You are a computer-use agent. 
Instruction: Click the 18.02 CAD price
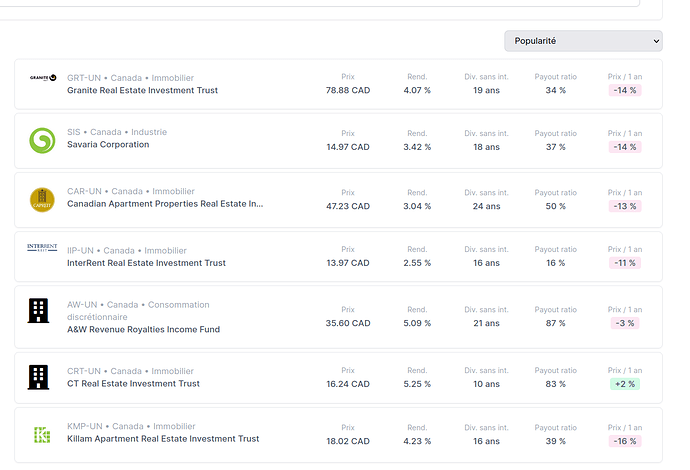348,441
